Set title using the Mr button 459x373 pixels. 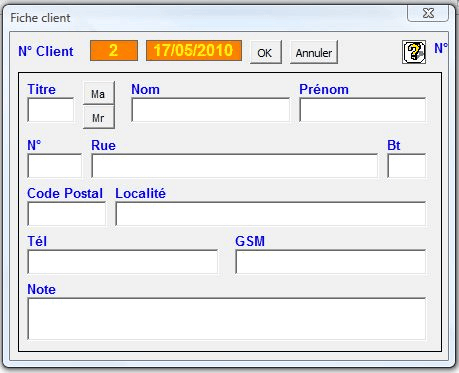98,117
